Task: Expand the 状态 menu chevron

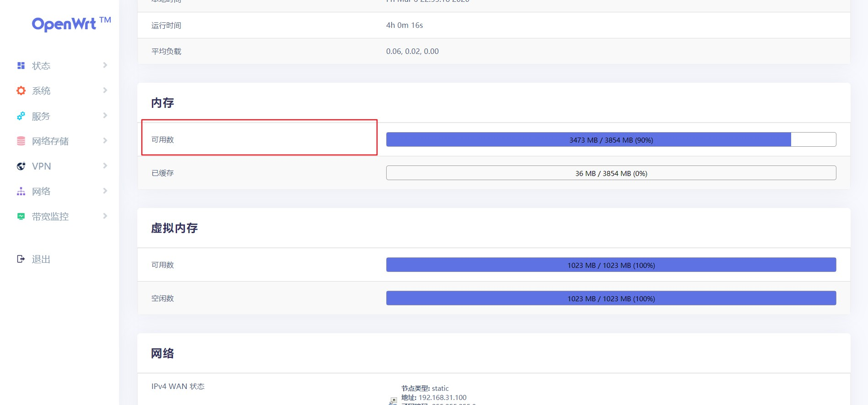Action: pyautogui.click(x=105, y=65)
